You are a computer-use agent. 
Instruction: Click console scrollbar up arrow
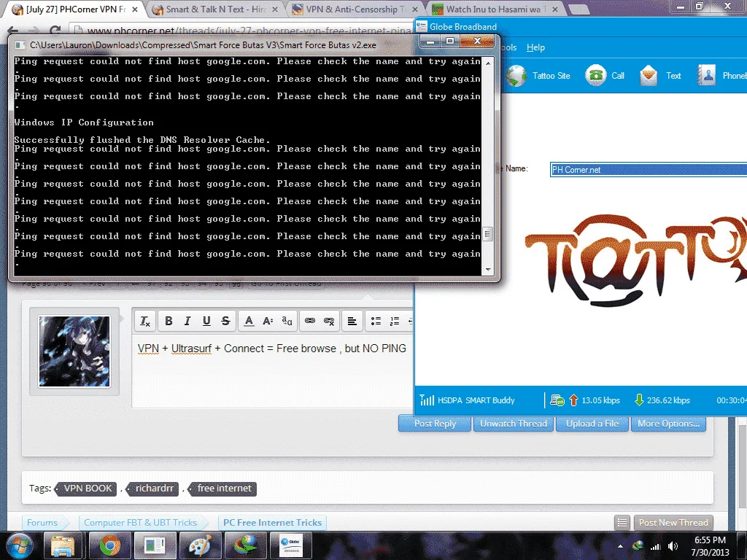pyautogui.click(x=488, y=63)
